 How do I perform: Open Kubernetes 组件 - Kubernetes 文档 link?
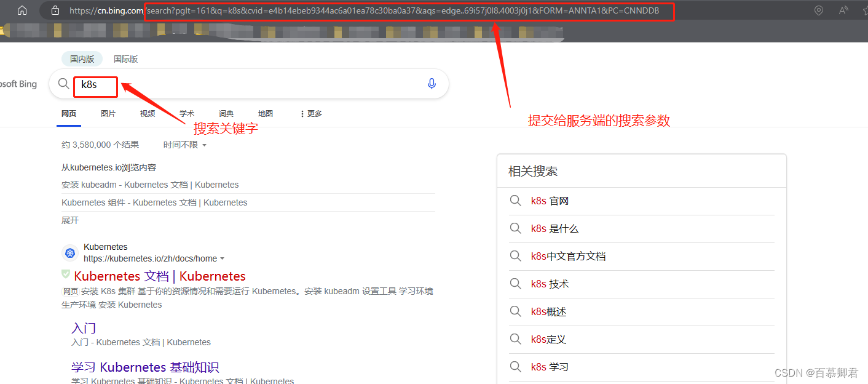point(154,202)
